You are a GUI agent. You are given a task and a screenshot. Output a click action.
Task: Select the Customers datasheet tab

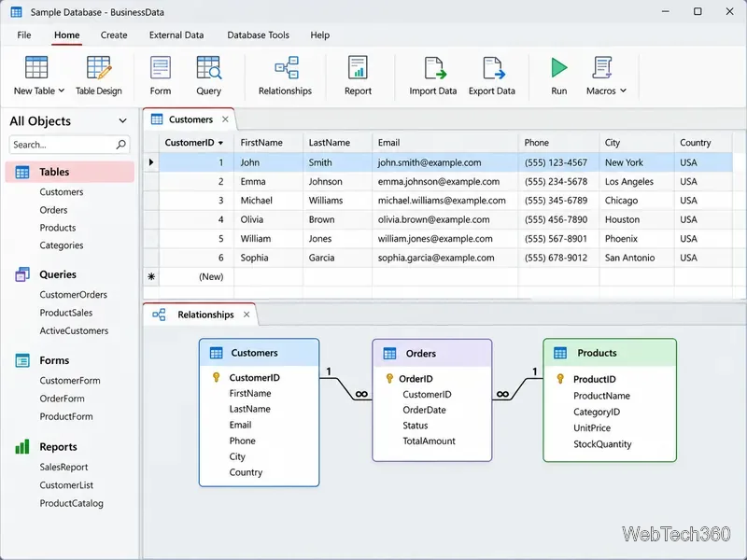coord(190,119)
